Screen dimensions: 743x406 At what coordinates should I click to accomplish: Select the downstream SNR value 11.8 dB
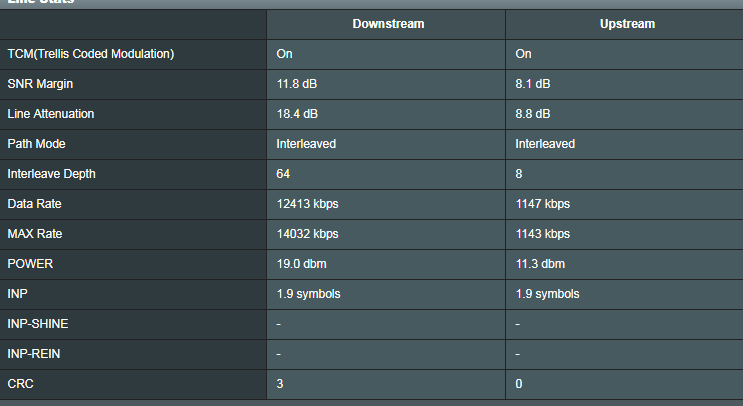pos(299,84)
